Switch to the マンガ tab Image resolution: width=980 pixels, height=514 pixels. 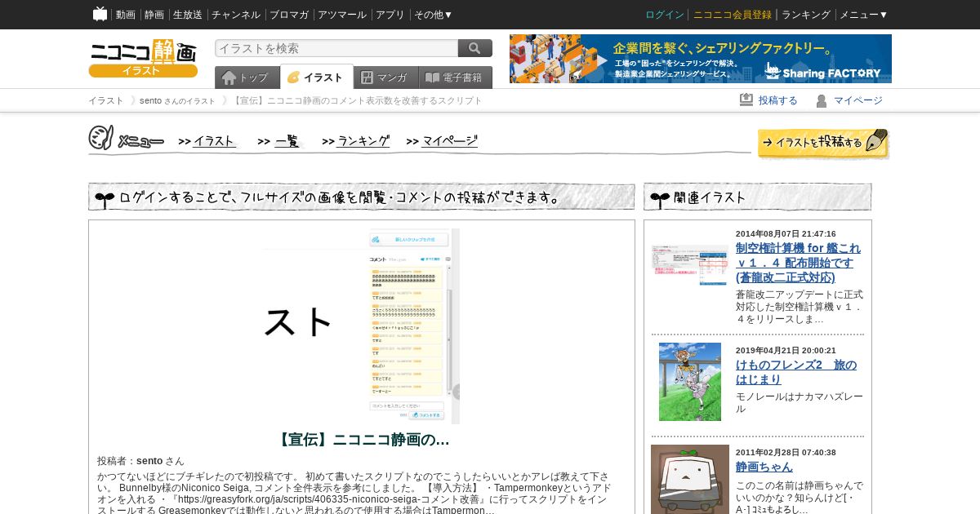(x=386, y=78)
